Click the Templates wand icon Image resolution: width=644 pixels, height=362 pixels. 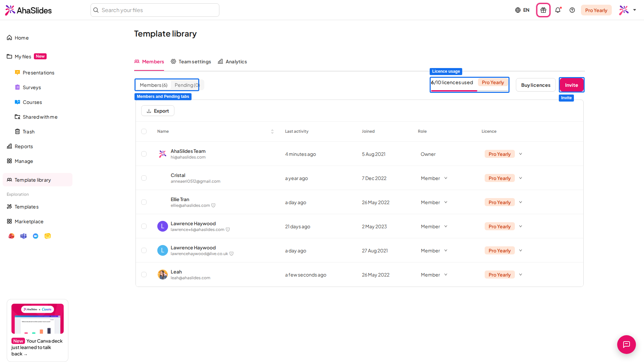[x=9, y=206]
